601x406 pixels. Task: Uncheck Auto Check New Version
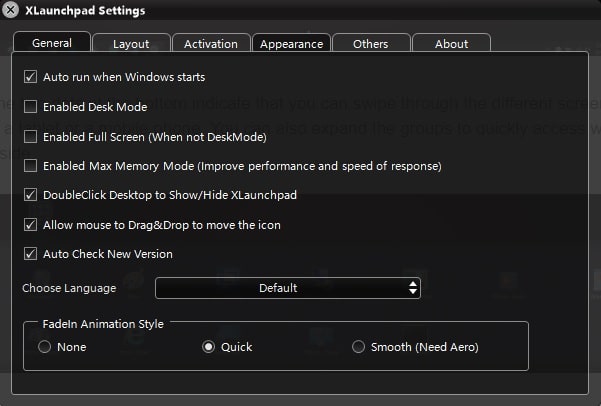pyautogui.click(x=31, y=254)
